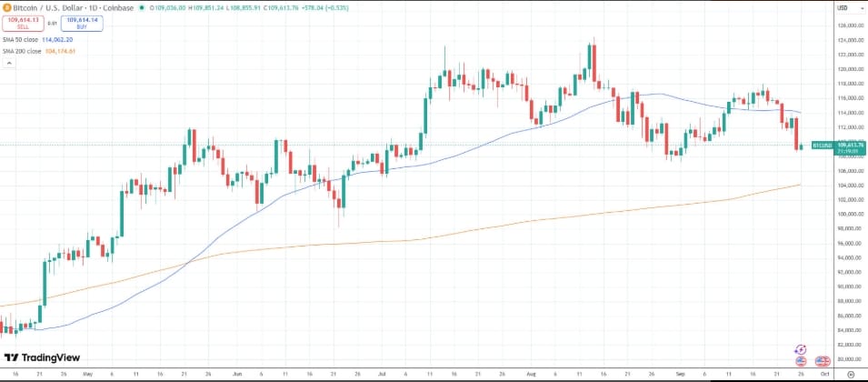Click the 88,000.00 price scale label
Viewport: 868px width, 382px height.
tap(850, 301)
